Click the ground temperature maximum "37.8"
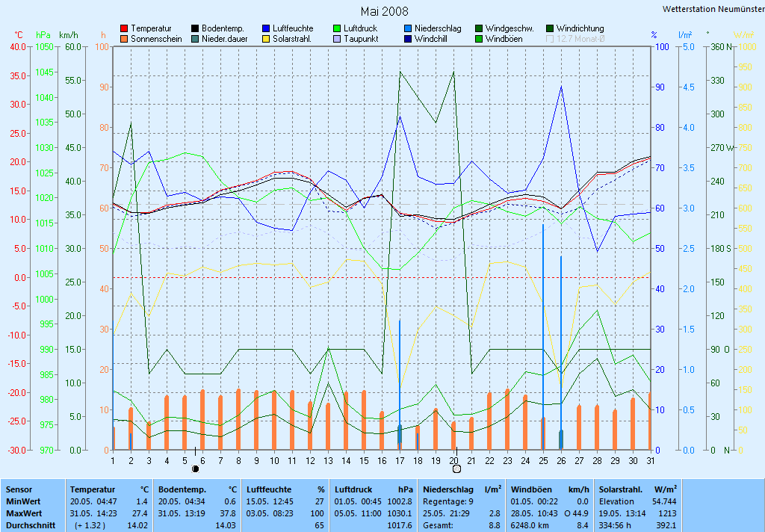The image size is (765, 532). 229,513
